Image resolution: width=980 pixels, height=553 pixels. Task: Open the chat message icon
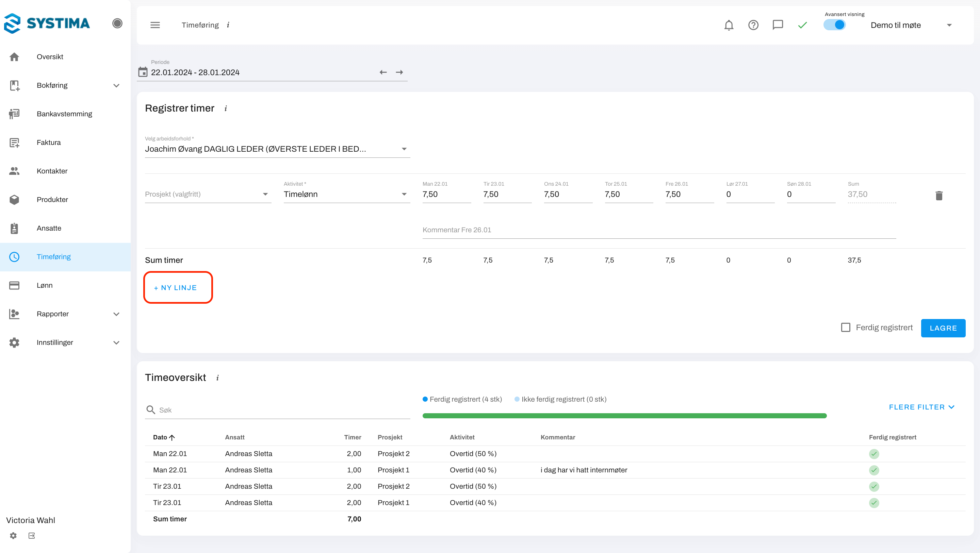(x=778, y=25)
